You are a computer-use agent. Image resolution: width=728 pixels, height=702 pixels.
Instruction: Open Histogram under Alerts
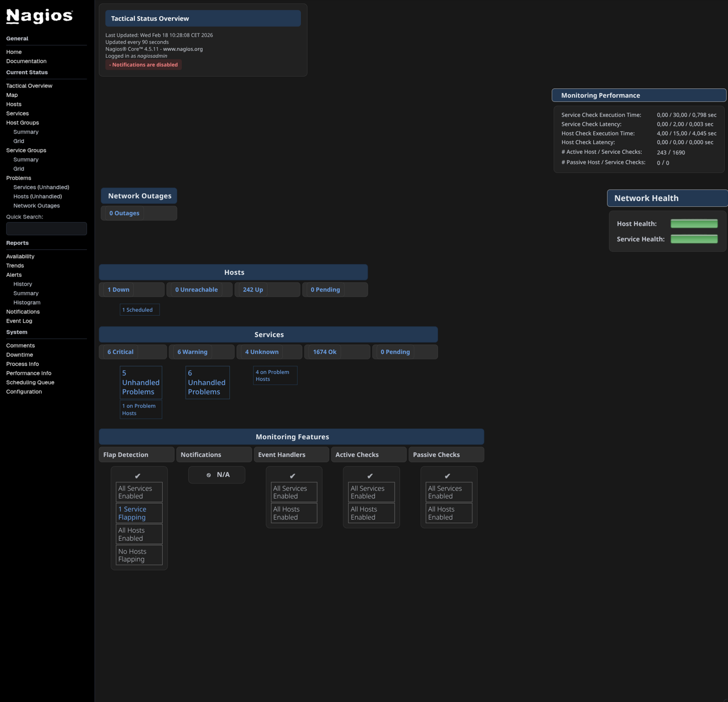[27, 302]
